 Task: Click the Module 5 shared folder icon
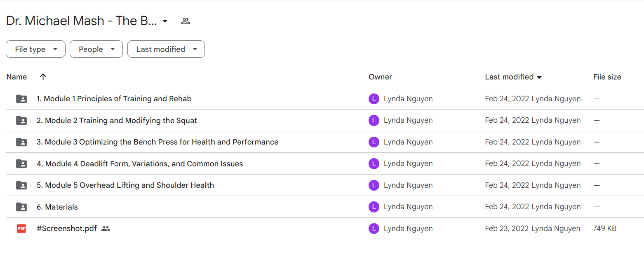pos(21,185)
